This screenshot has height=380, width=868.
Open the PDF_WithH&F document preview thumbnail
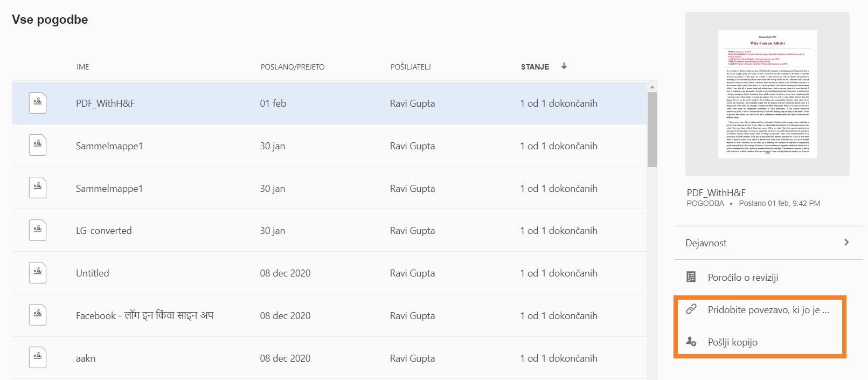click(x=767, y=94)
